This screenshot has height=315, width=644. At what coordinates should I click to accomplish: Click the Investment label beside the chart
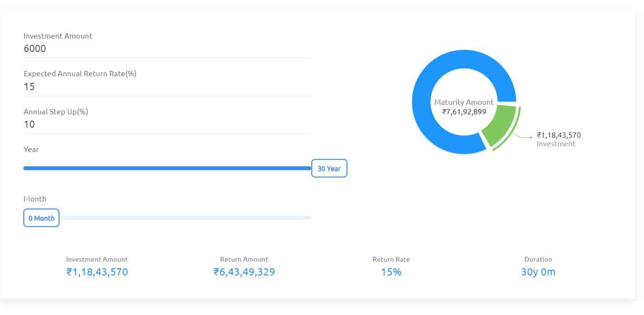(556, 144)
